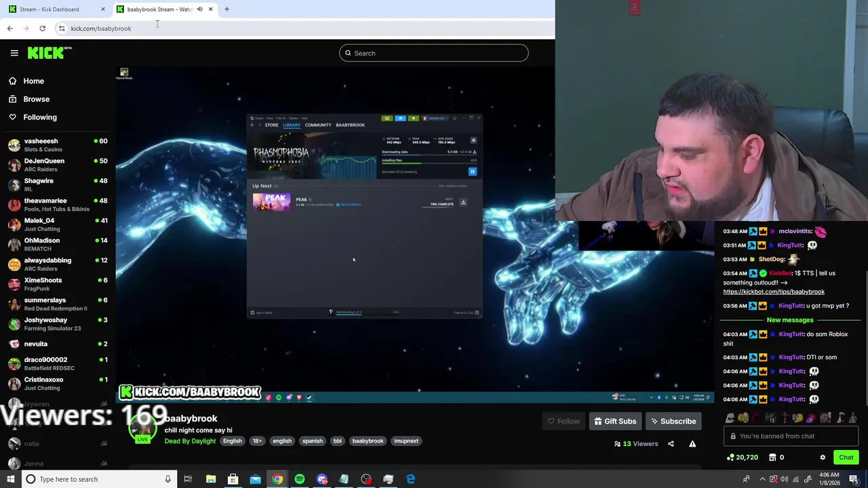
Task: Open channel points 20,720 icon
Action: (742, 457)
